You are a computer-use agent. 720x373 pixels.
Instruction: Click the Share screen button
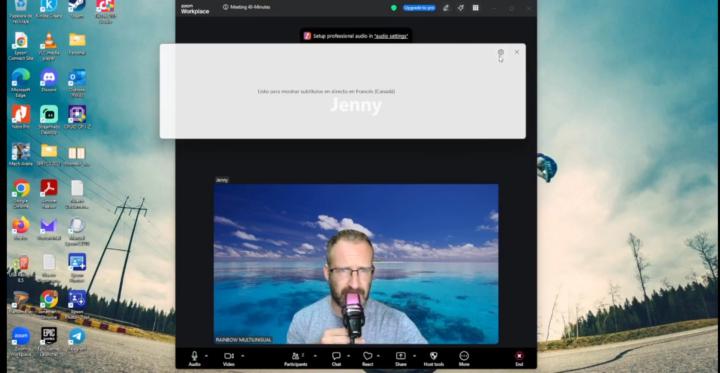[x=400, y=358]
